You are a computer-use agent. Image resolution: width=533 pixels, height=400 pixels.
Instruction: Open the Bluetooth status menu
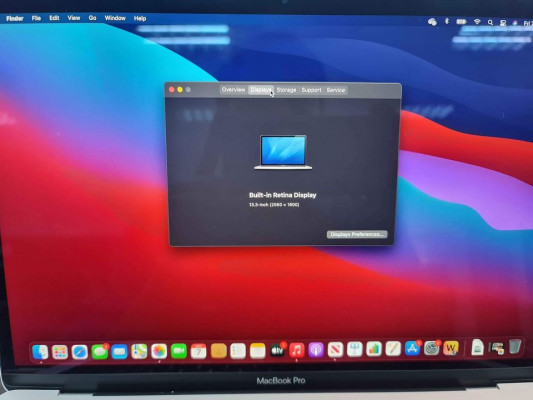tap(447, 21)
